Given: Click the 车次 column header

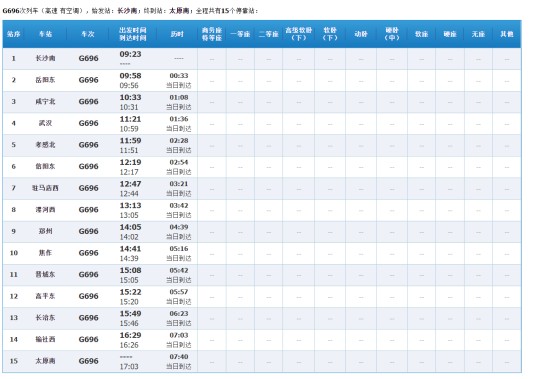Looking at the screenshot, I should (88, 34).
